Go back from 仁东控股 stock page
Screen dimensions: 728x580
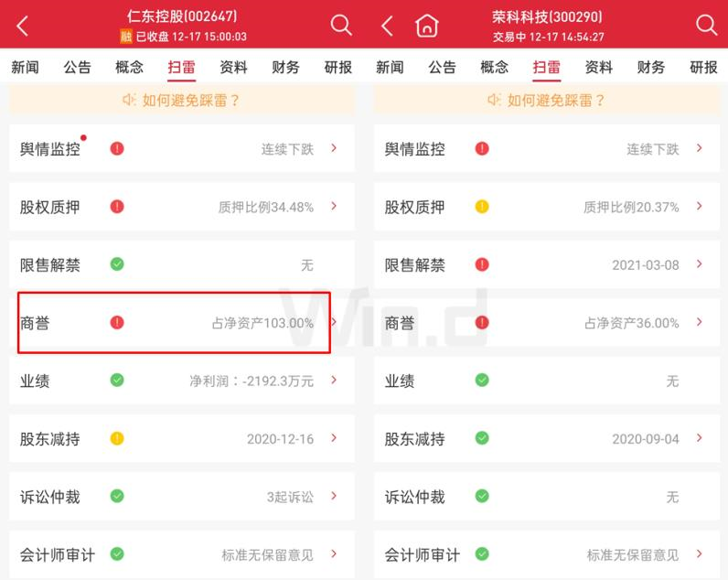(22, 26)
